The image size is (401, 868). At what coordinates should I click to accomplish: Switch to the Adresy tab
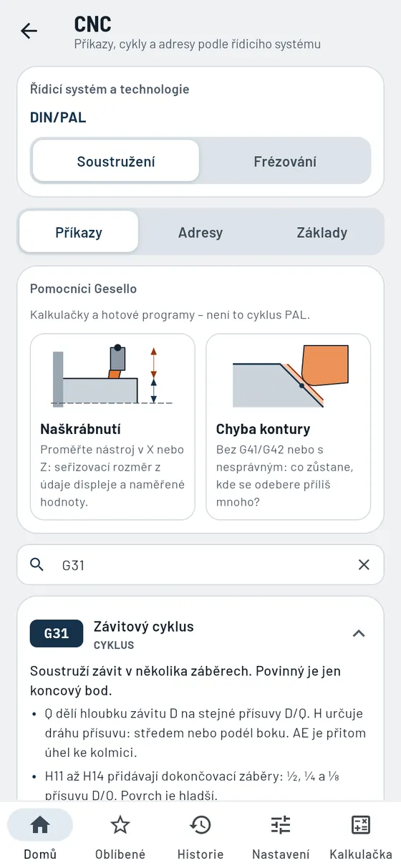click(x=200, y=232)
